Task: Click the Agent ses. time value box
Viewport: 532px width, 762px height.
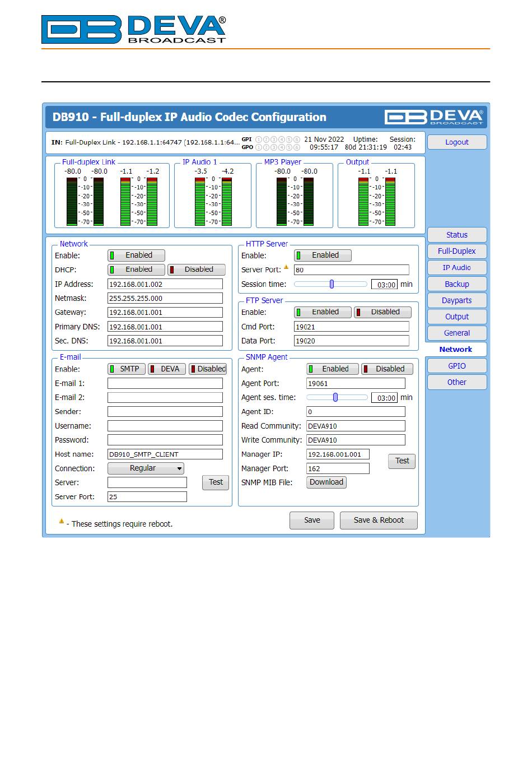Action: (x=384, y=397)
